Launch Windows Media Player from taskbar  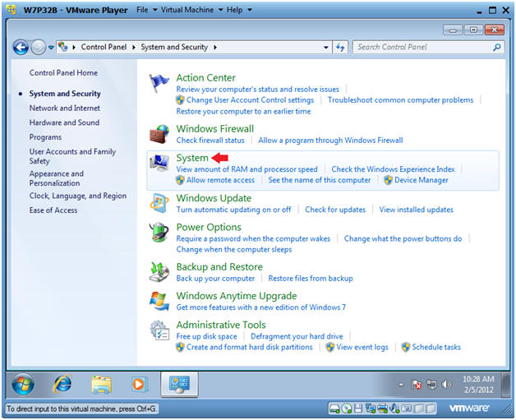click(139, 384)
